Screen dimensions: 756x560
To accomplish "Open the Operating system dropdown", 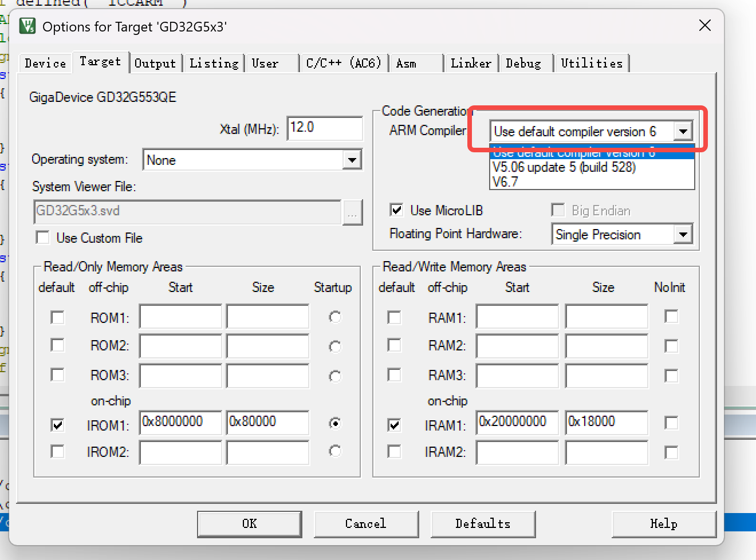I will point(352,160).
